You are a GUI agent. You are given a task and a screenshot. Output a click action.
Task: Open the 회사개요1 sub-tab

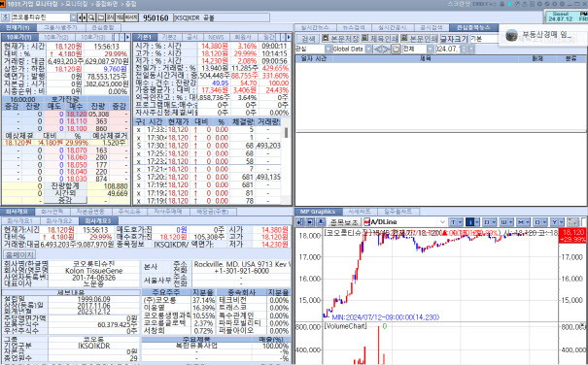click(19, 220)
